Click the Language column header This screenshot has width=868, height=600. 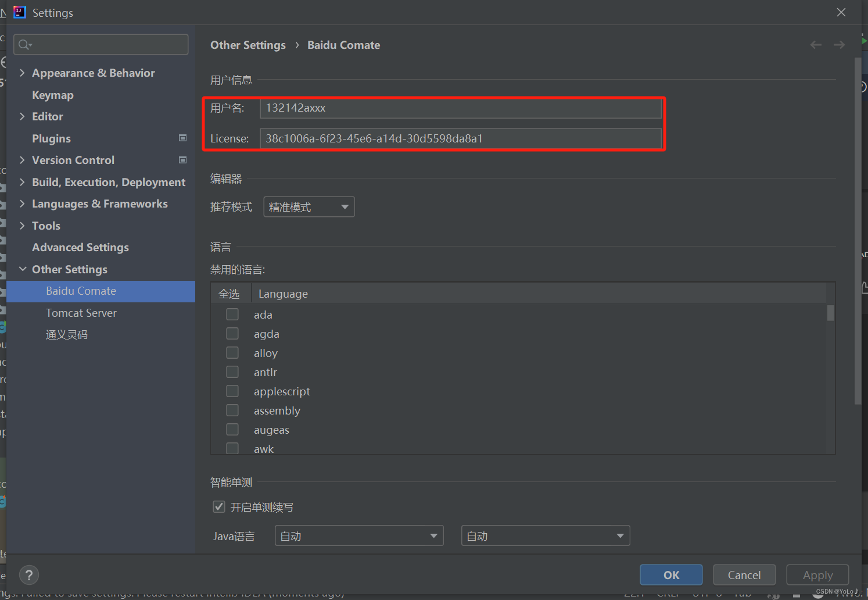(283, 294)
